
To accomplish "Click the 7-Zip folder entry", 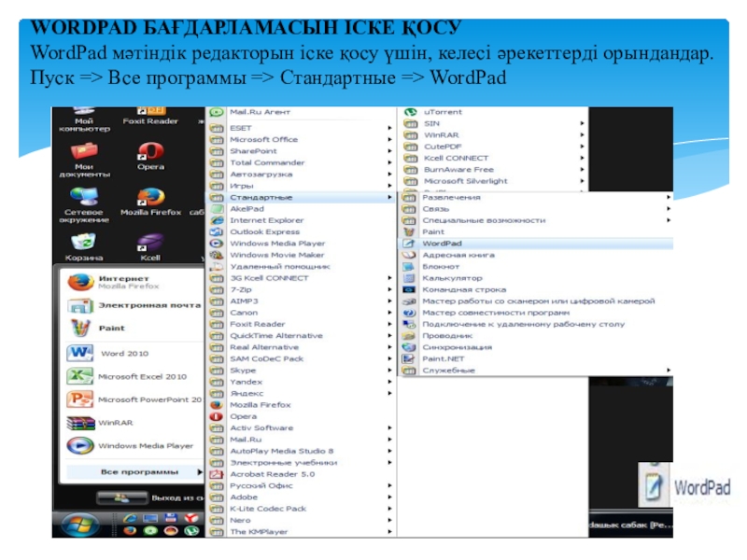I will 301,289.
